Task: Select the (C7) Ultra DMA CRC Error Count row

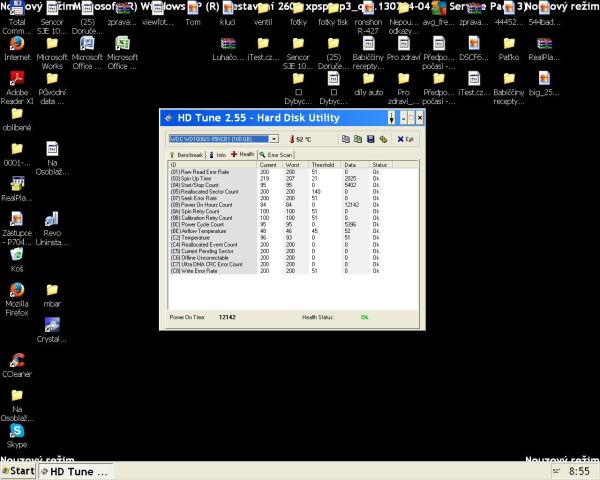Action: coord(281,264)
